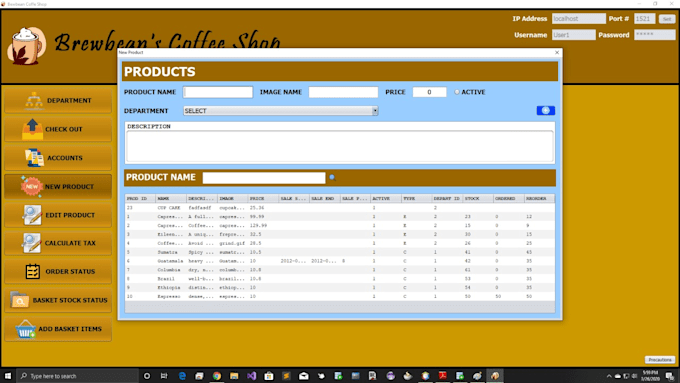This screenshot has height=383, width=680.
Task: Sort by the REORDER column header
Action: point(539,199)
